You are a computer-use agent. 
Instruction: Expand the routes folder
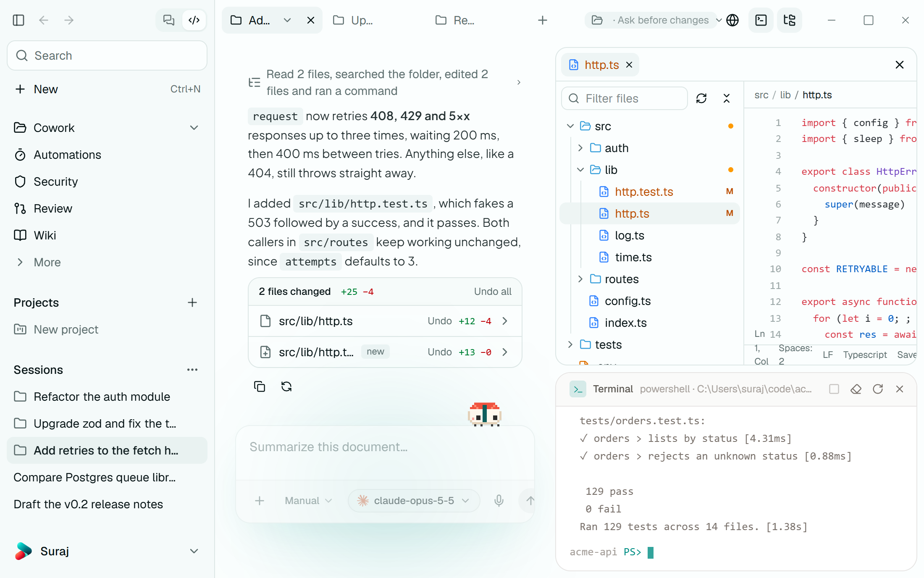(x=580, y=279)
